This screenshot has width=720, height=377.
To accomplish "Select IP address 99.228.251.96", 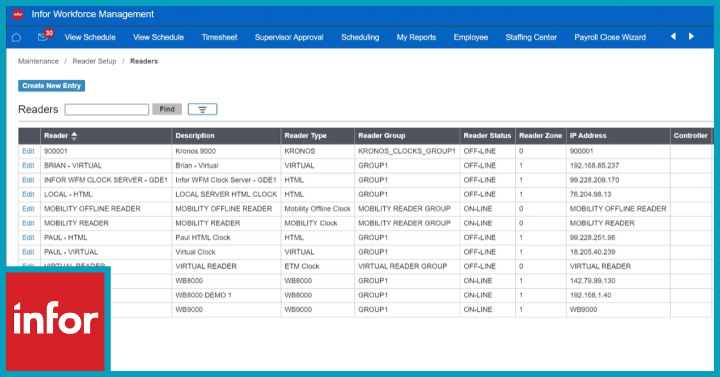I will (x=592, y=237).
